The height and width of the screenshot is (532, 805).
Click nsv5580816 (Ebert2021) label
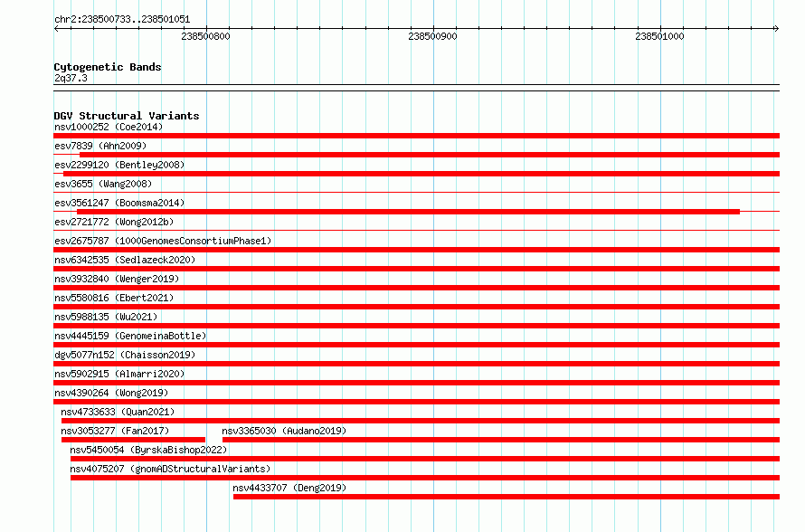[x=114, y=298]
